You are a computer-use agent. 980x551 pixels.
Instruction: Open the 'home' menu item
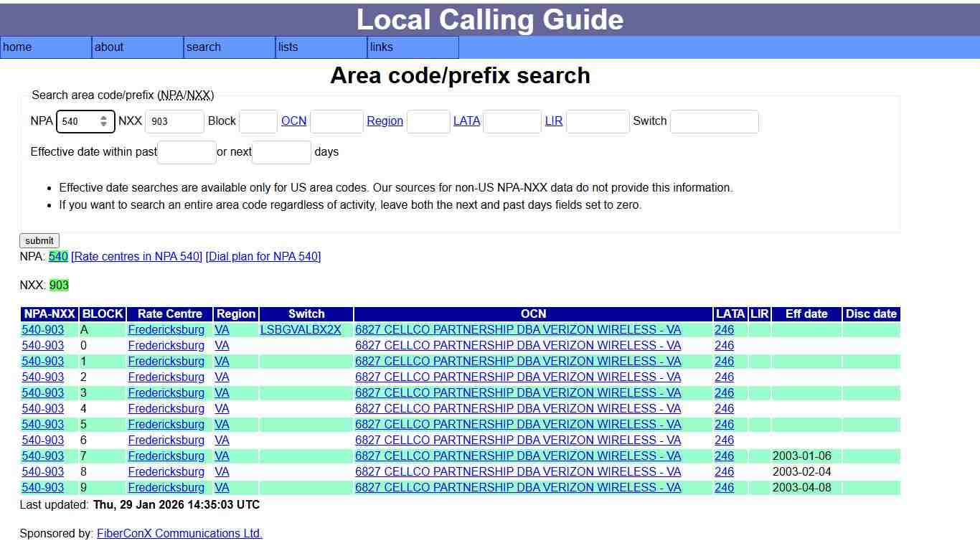[17, 47]
